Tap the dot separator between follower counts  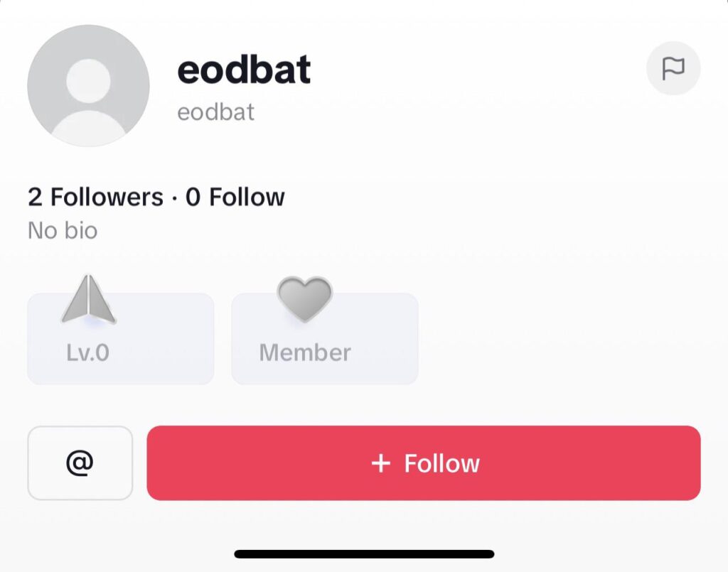pyautogui.click(x=175, y=198)
